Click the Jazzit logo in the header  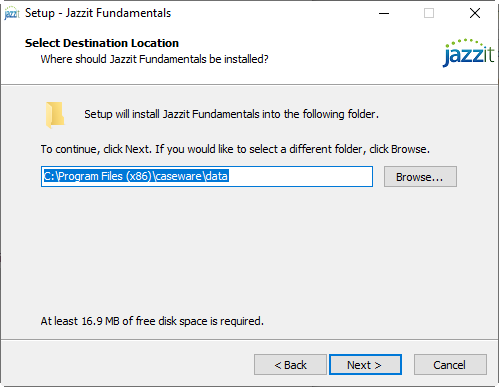coord(468,53)
